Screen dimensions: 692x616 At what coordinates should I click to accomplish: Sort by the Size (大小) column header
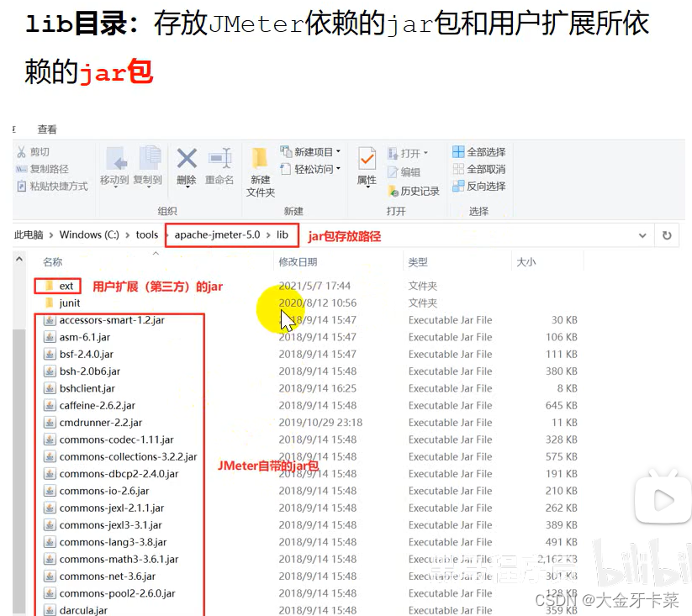click(526, 262)
